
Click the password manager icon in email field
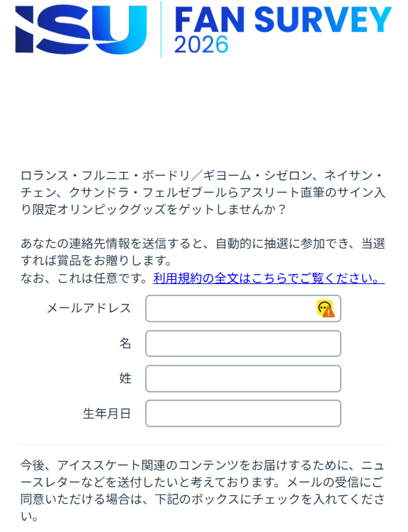click(326, 308)
